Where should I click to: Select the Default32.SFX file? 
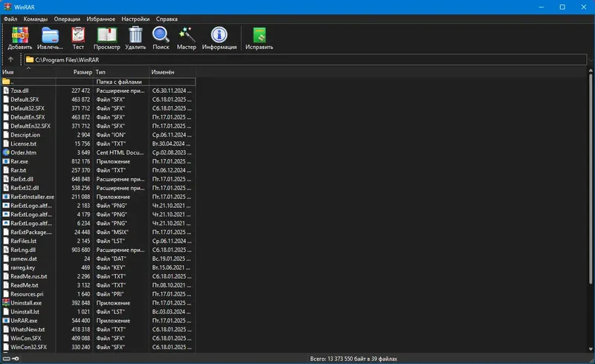click(x=28, y=108)
